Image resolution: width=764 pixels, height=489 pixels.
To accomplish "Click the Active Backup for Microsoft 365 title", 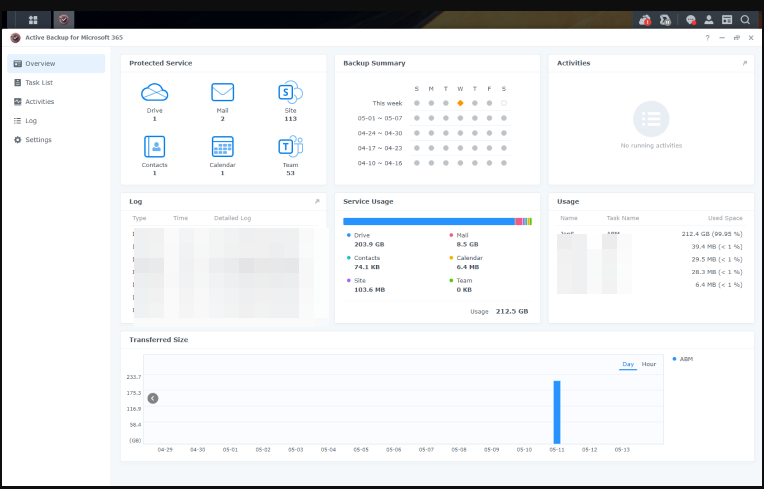I will (x=74, y=38).
